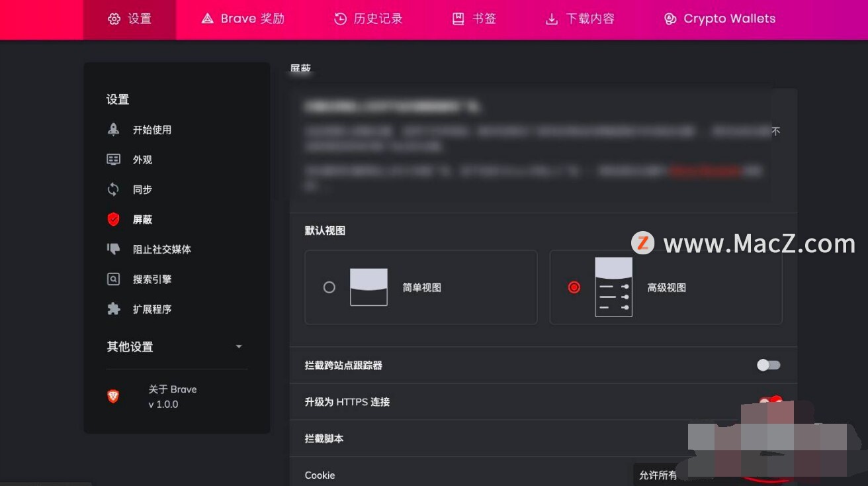Click the Brave lion logo in sidebar

click(x=114, y=397)
